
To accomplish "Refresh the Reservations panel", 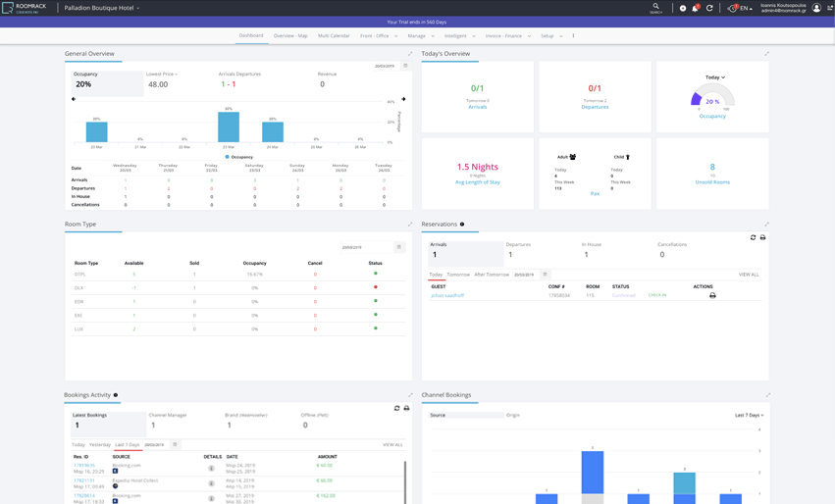I will click(x=753, y=237).
